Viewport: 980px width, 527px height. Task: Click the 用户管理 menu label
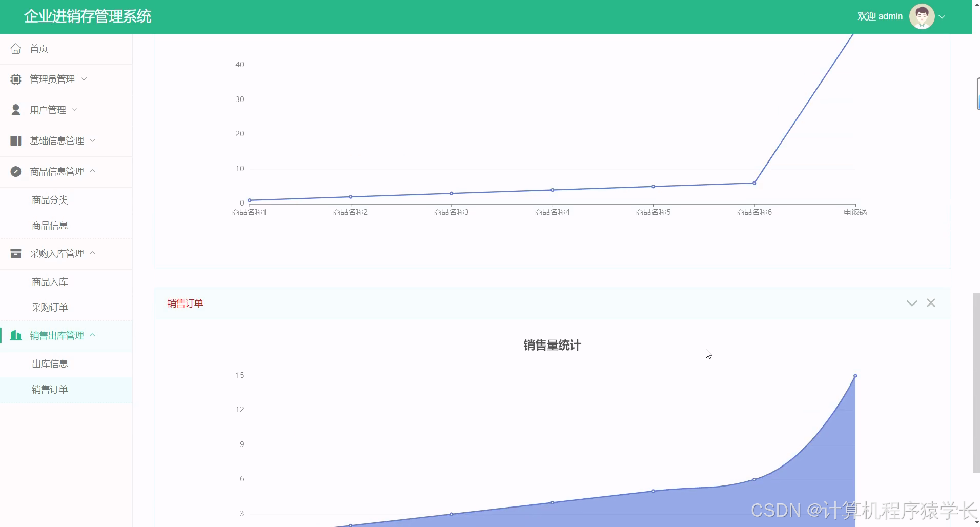tap(48, 110)
